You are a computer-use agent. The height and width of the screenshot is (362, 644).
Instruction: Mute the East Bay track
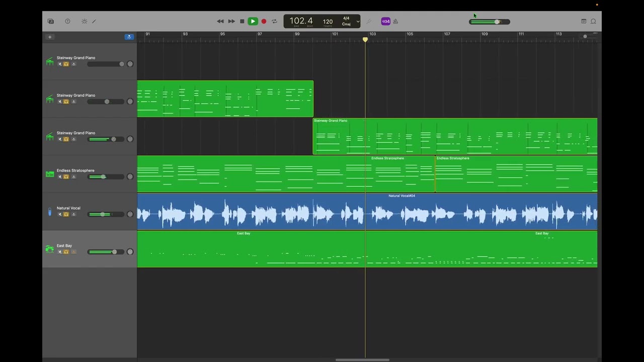pos(60,252)
